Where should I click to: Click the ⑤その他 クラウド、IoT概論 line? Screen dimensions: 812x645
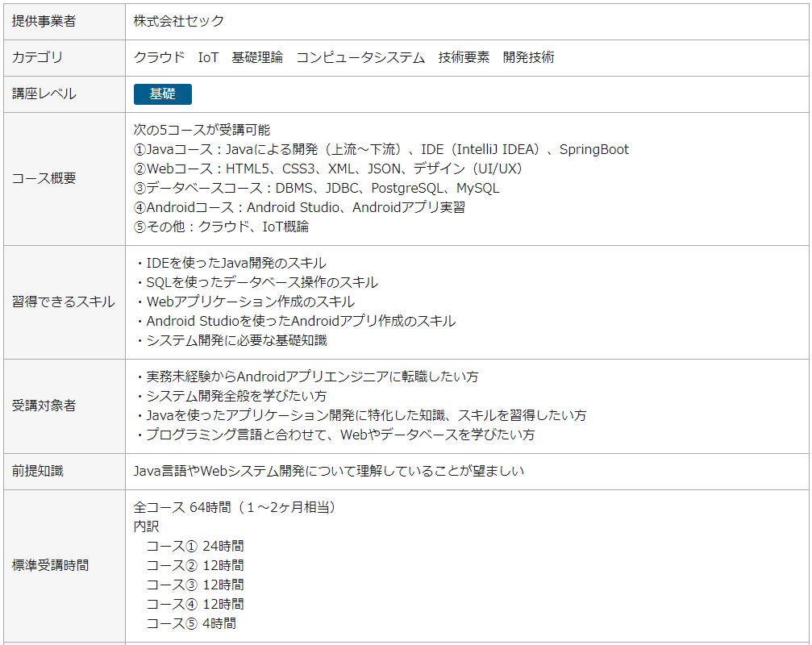coord(221,227)
